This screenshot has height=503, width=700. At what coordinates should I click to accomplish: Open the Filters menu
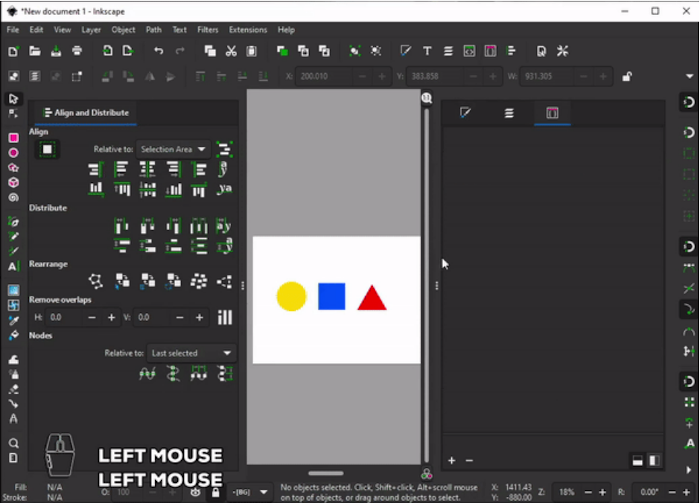point(208,30)
